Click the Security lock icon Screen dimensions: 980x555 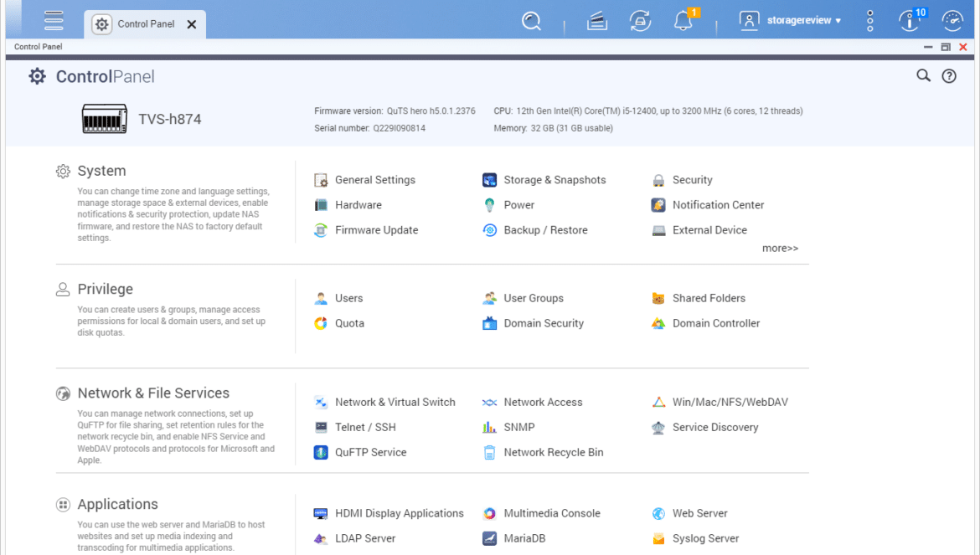coord(658,180)
